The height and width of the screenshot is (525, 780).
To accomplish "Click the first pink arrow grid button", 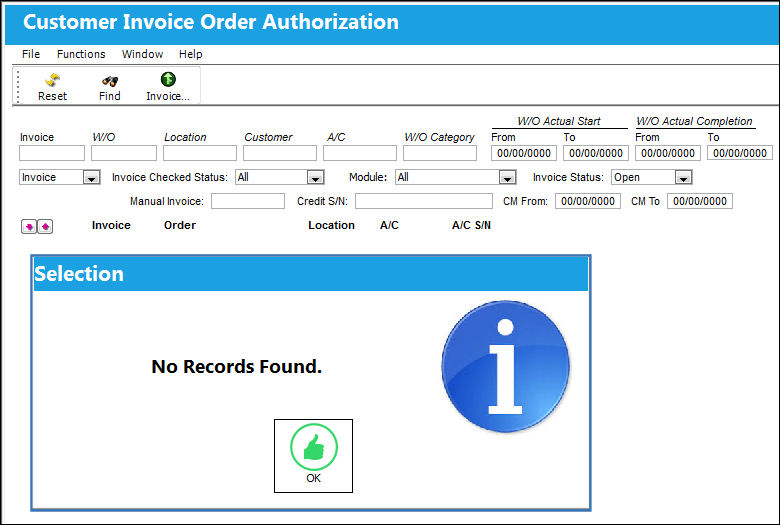I will 29,227.
